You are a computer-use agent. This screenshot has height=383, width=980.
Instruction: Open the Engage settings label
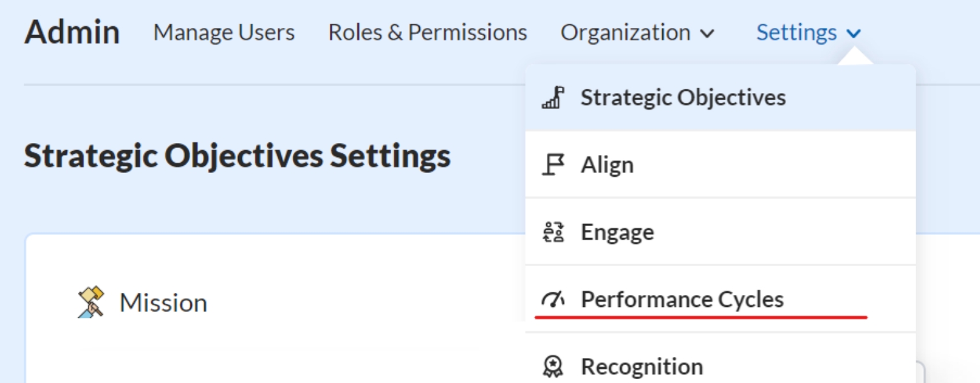[x=617, y=232]
